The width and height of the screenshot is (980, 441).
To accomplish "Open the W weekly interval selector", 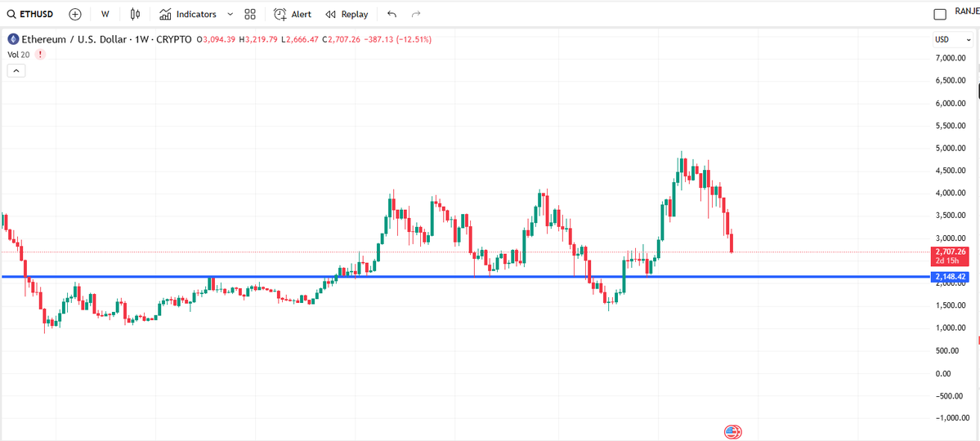I will [x=105, y=14].
